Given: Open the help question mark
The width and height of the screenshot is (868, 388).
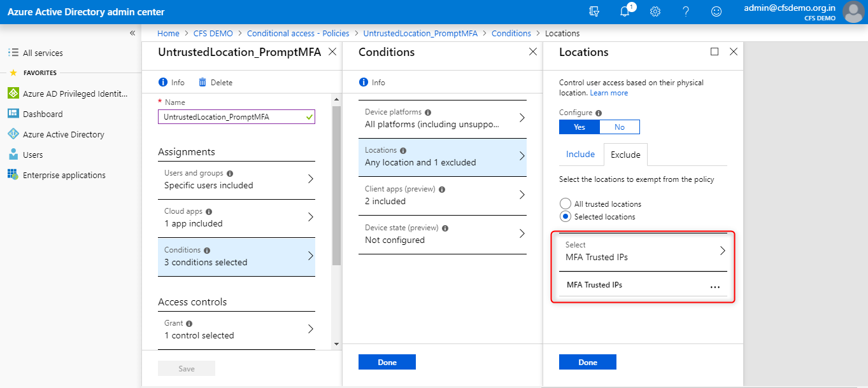Looking at the screenshot, I should 686,11.
